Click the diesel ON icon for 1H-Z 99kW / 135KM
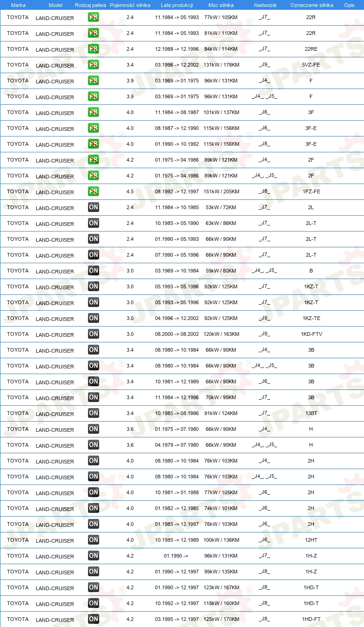 pos(94,572)
